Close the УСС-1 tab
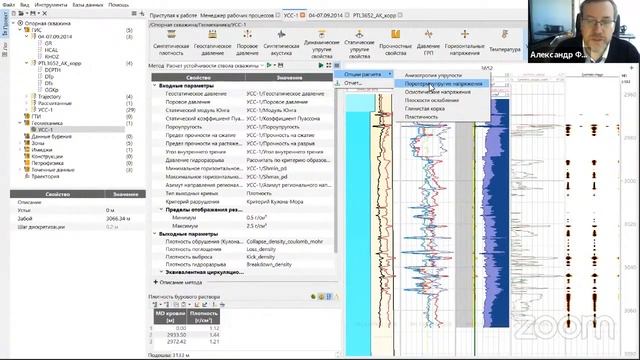This screenshot has width=640, height=360. pyautogui.click(x=302, y=16)
